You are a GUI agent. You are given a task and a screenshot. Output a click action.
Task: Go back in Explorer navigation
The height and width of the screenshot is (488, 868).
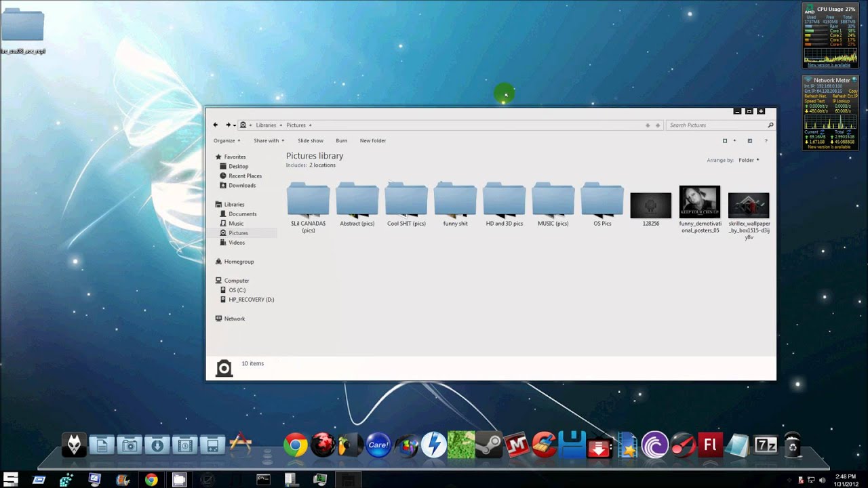[x=216, y=125]
